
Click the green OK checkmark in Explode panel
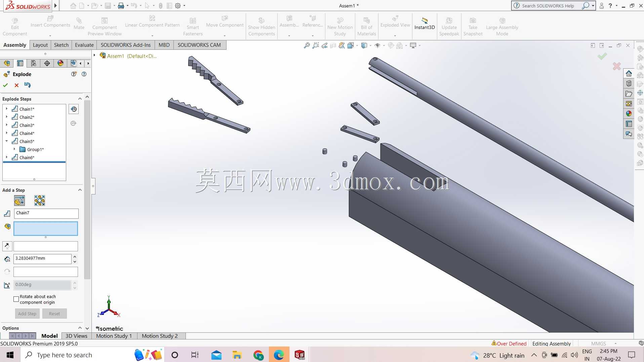5,85
